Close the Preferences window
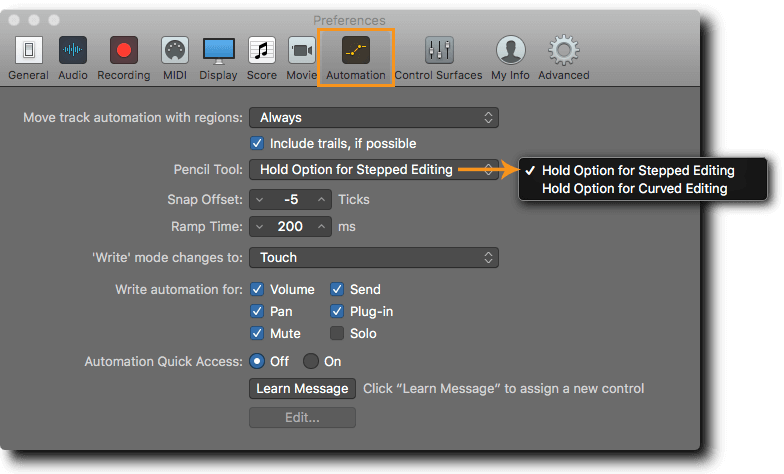Screen dimensions: 784x474 point(14,20)
